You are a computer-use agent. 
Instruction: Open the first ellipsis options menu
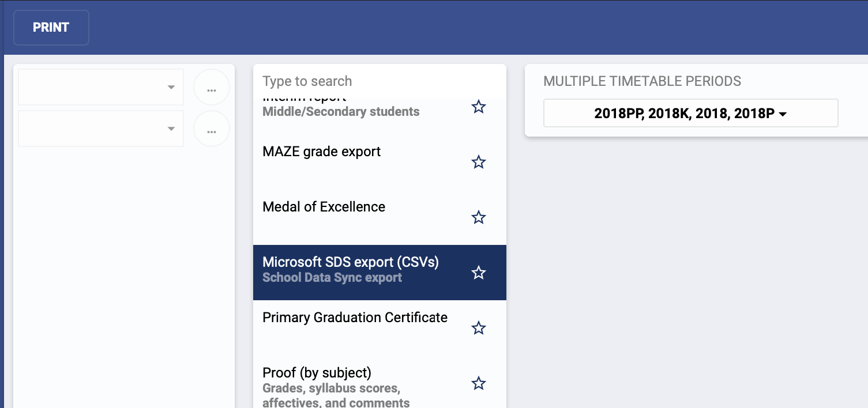211,86
